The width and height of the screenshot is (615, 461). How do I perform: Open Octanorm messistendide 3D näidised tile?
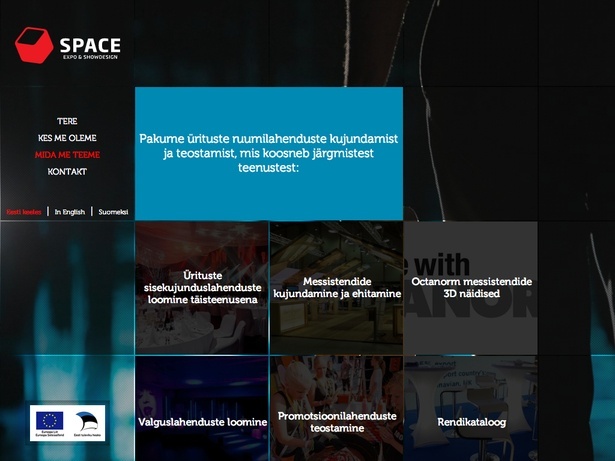tap(470, 288)
